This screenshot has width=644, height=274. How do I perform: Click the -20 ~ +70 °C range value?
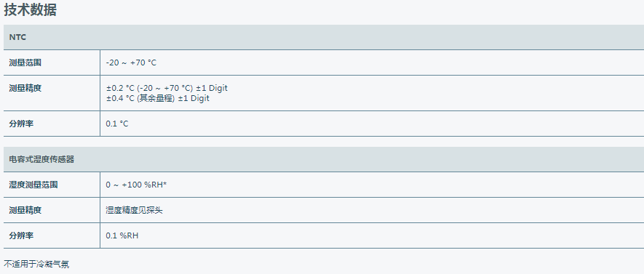pyautogui.click(x=131, y=63)
